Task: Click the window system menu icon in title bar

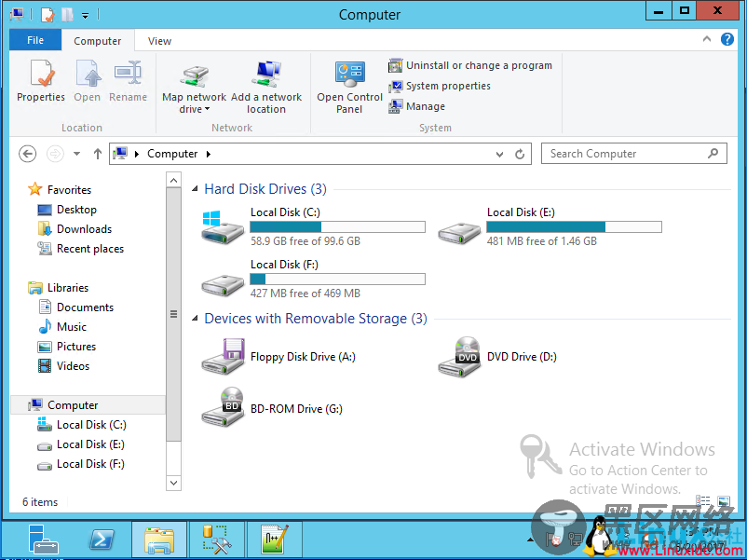Action: point(17,14)
